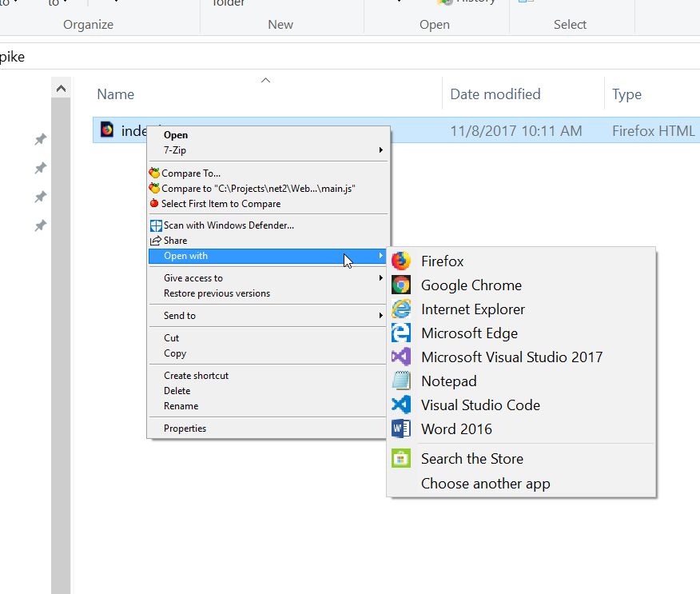
Task: Click the scroll up arrow in navigation pane
Action: pyautogui.click(x=62, y=89)
